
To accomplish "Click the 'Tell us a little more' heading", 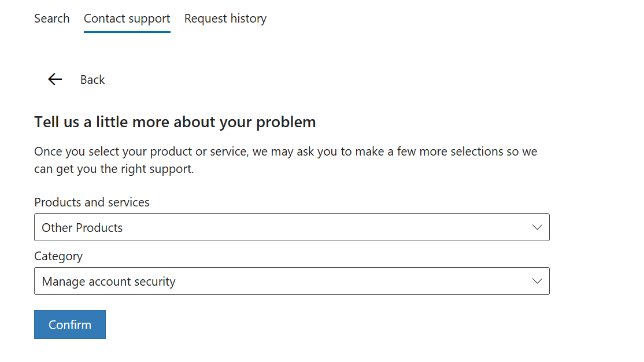I will (175, 122).
